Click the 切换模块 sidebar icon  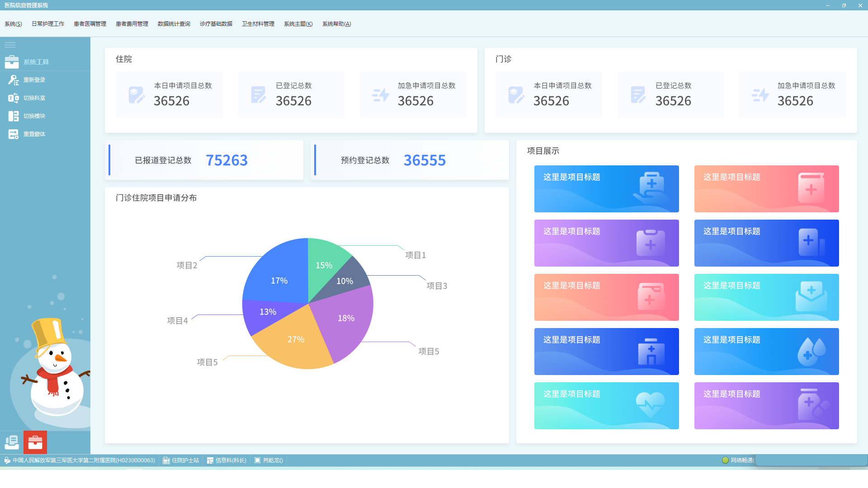13,116
